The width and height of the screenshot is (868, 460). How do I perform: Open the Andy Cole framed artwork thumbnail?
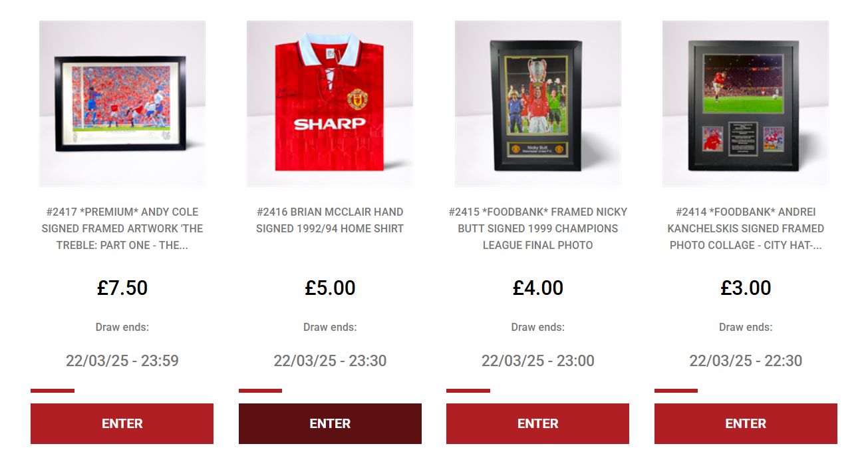(x=122, y=104)
